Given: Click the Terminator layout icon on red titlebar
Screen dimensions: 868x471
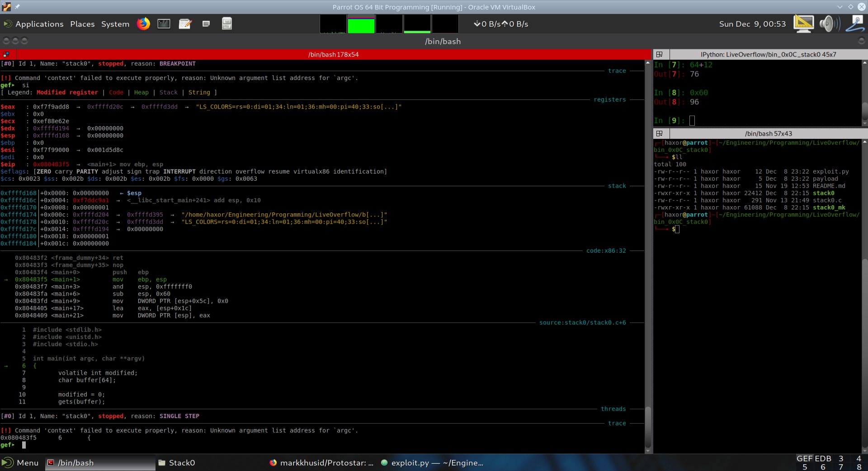Looking at the screenshot, I should pos(6,54).
